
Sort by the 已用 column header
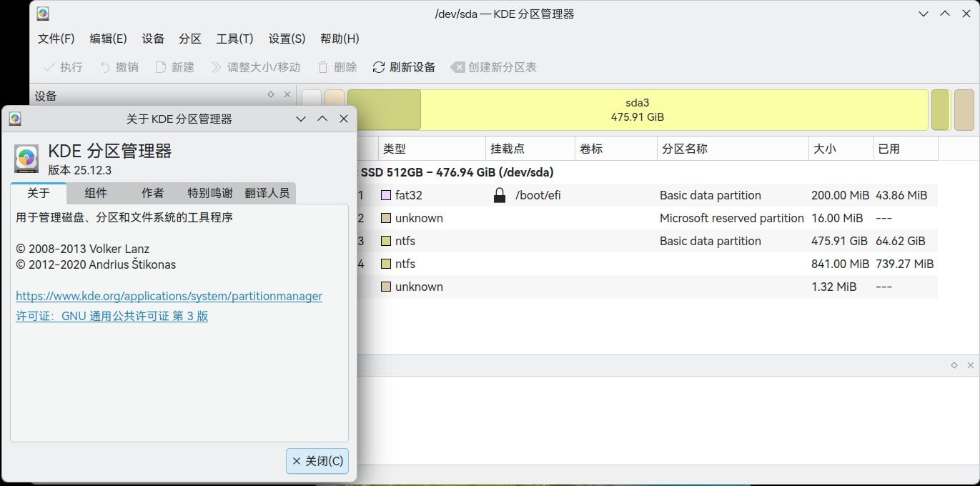pyautogui.click(x=906, y=149)
